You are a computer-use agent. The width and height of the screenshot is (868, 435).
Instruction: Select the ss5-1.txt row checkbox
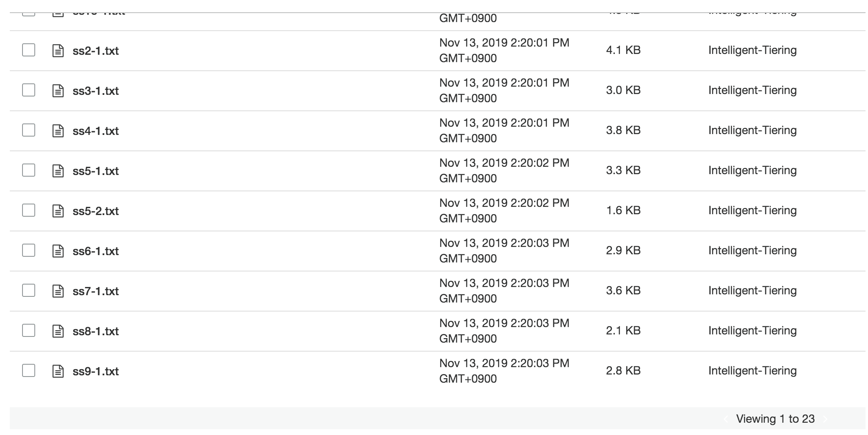pos(29,170)
